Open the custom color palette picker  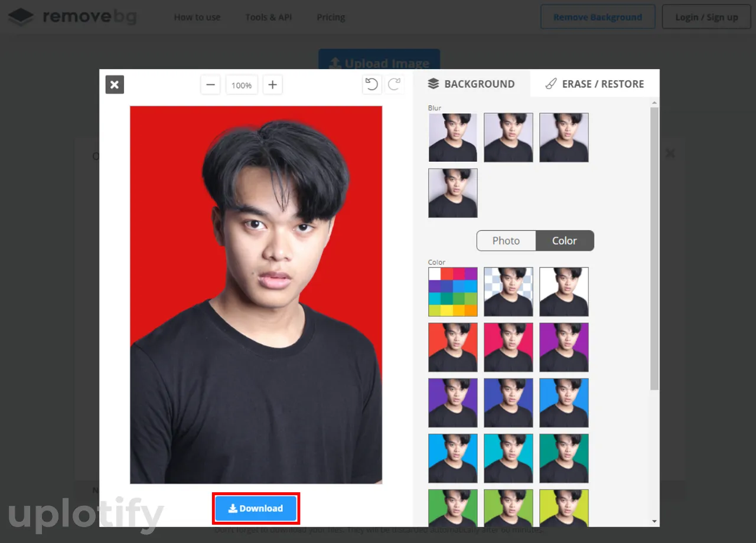452,292
